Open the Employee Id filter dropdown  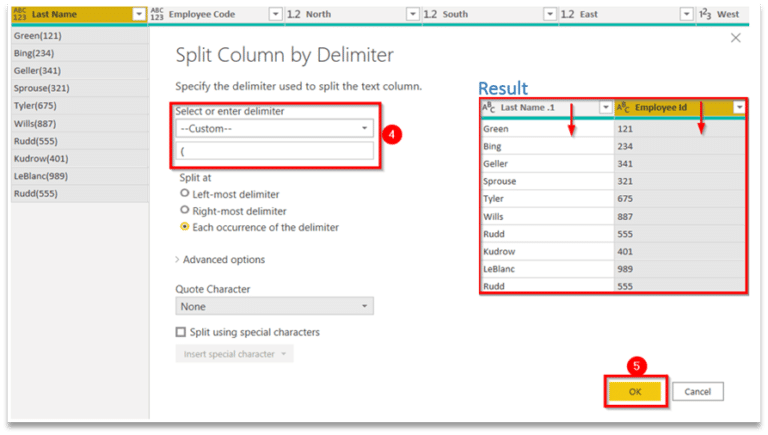point(739,107)
